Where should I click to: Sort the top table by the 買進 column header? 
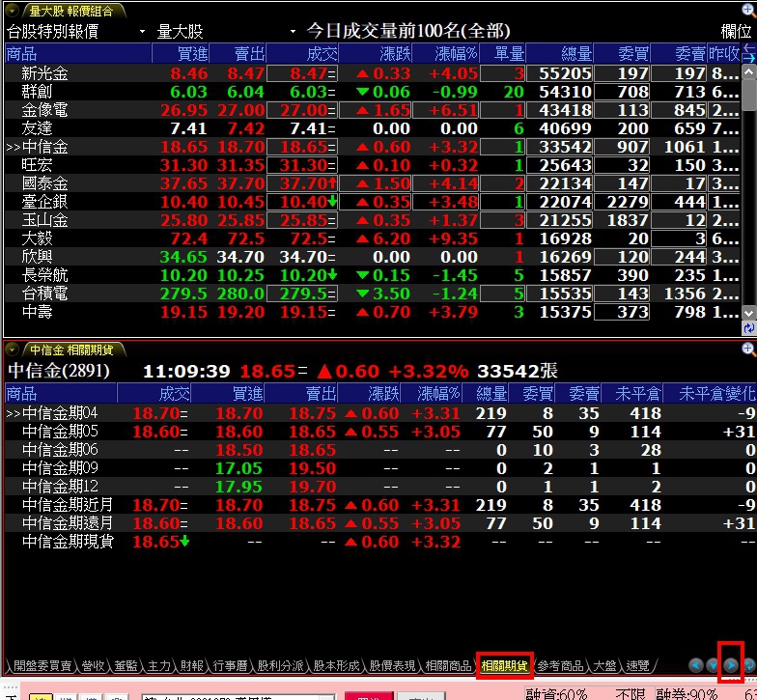click(x=181, y=54)
